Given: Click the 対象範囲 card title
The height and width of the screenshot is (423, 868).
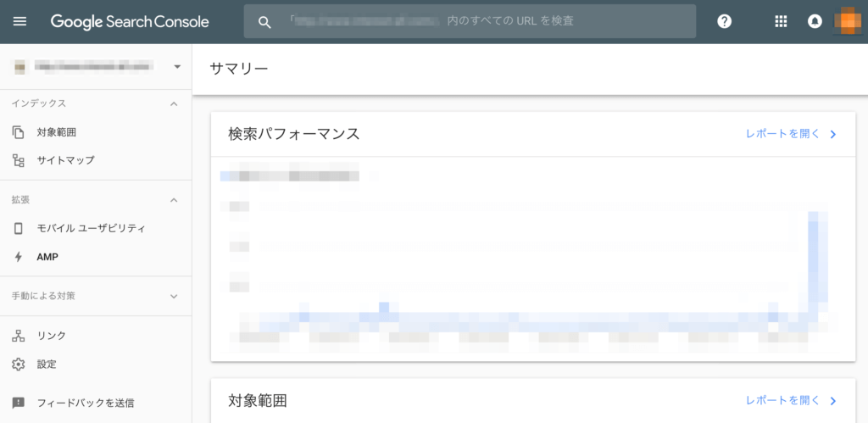Looking at the screenshot, I should (258, 400).
